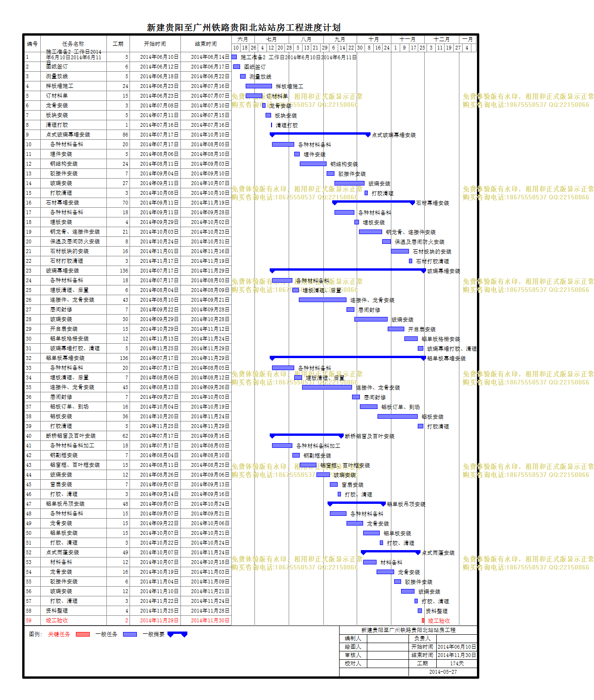Click the end date of the 样板墙施工 row
The width and height of the screenshot is (594, 700).
click(x=210, y=86)
